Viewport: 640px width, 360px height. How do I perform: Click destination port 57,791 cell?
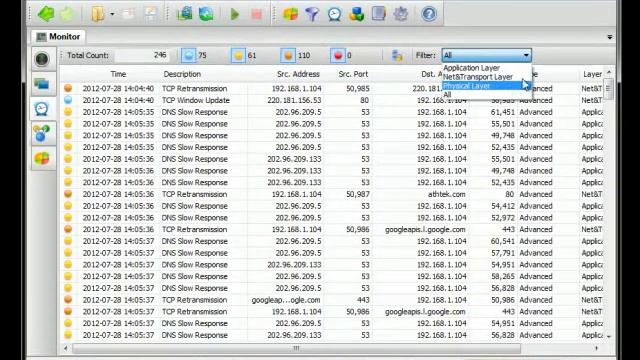(x=502, y=253)
